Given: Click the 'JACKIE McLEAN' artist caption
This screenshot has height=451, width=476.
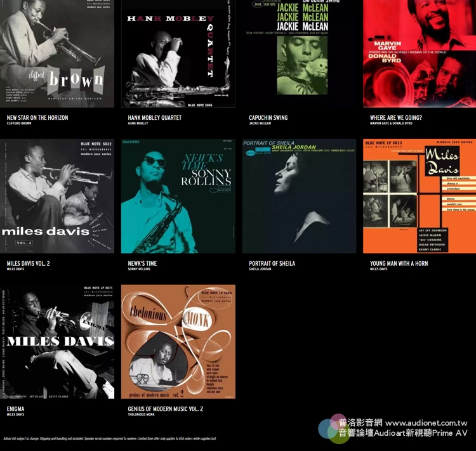Looking at the screenshot, I should point(260,123).
